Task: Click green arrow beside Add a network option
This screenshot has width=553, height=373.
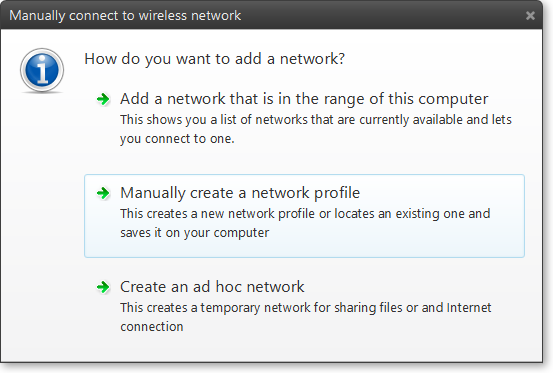Action: tap(103, 99)
